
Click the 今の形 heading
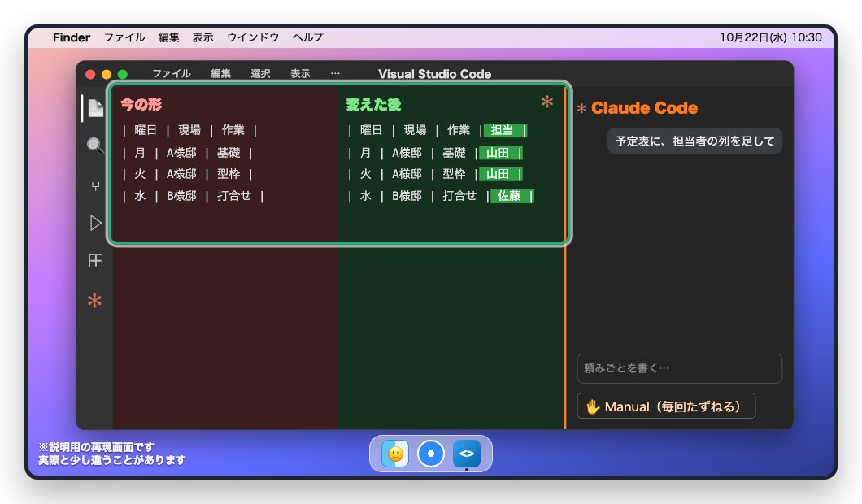(141, 104)
